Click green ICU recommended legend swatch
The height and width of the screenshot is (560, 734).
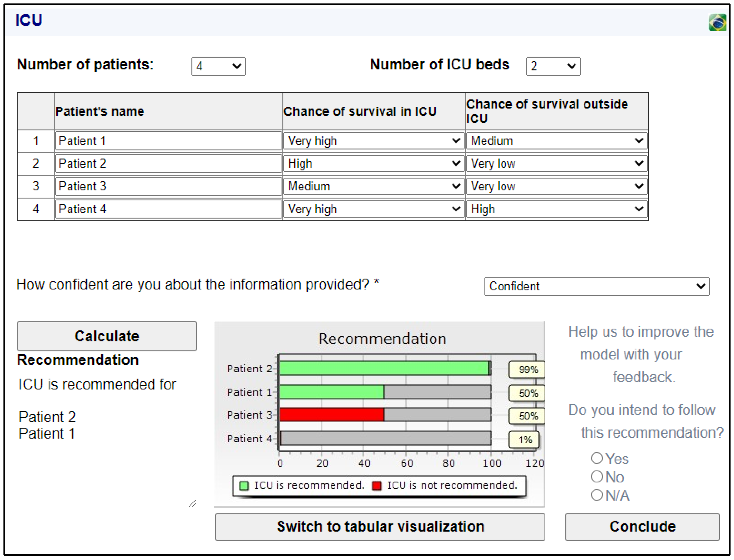[244, 485]
